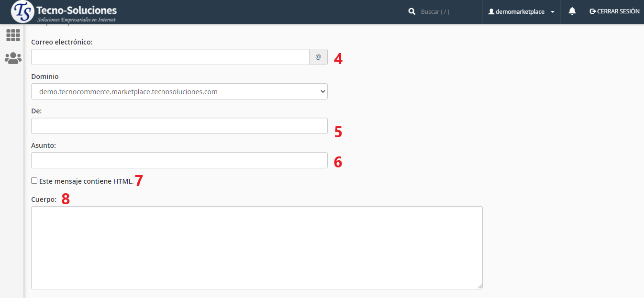Click the demomarketplace username in header
The width and height of the screenshot is (644, 298).
[x=520, y=12]
